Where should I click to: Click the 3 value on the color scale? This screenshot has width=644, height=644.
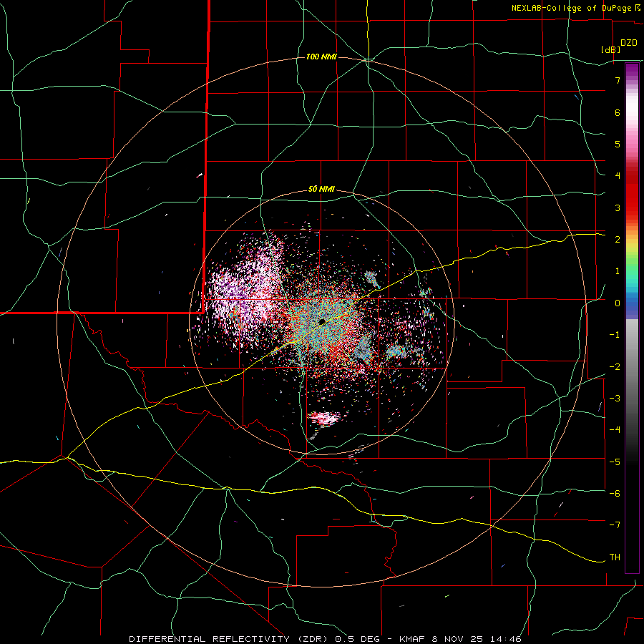618,208
